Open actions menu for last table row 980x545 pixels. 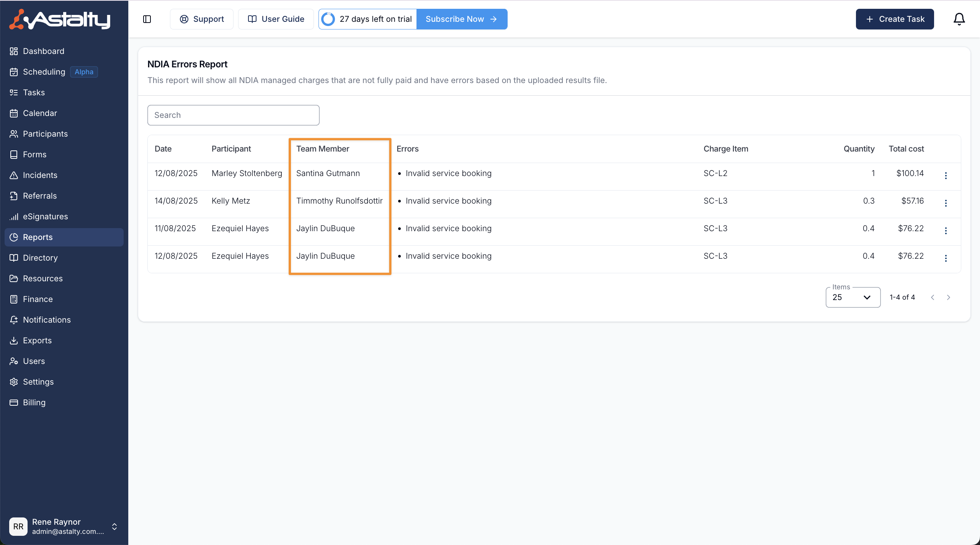[x=946, y=258]
